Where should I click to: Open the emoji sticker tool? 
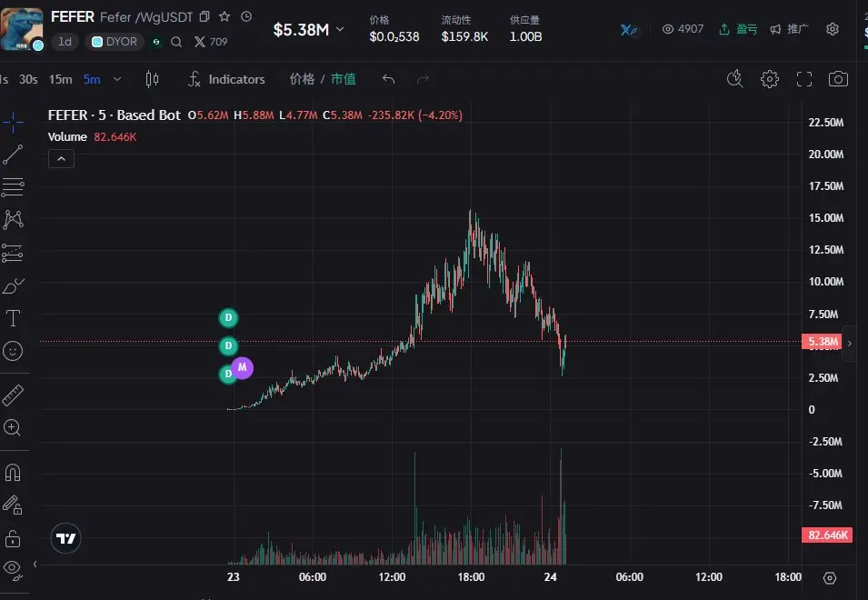tap(13, 351)
